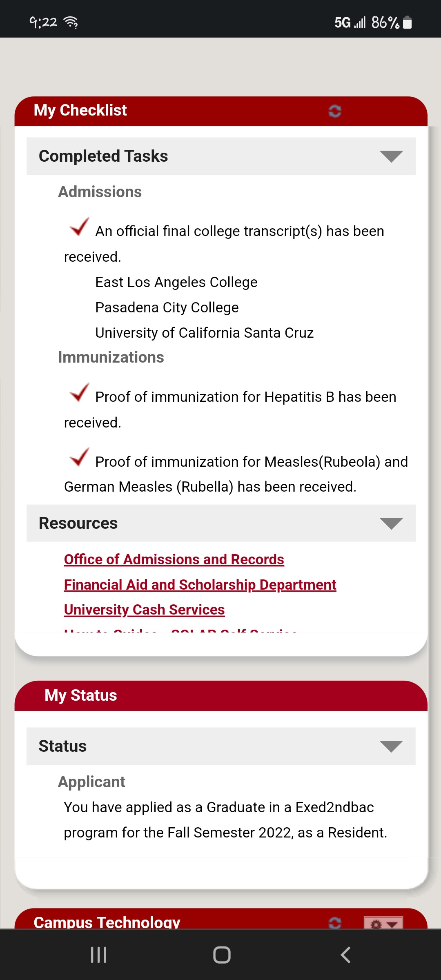Screen dimensions: 441x980
Task: Tap the Android back navigation icon
Action: [x=345, y=955]
